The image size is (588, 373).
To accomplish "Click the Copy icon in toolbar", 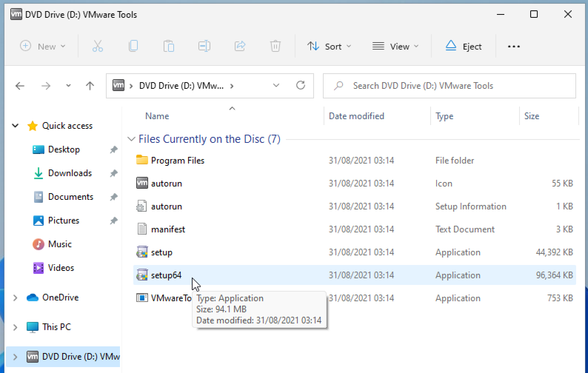I will (133, 46).
